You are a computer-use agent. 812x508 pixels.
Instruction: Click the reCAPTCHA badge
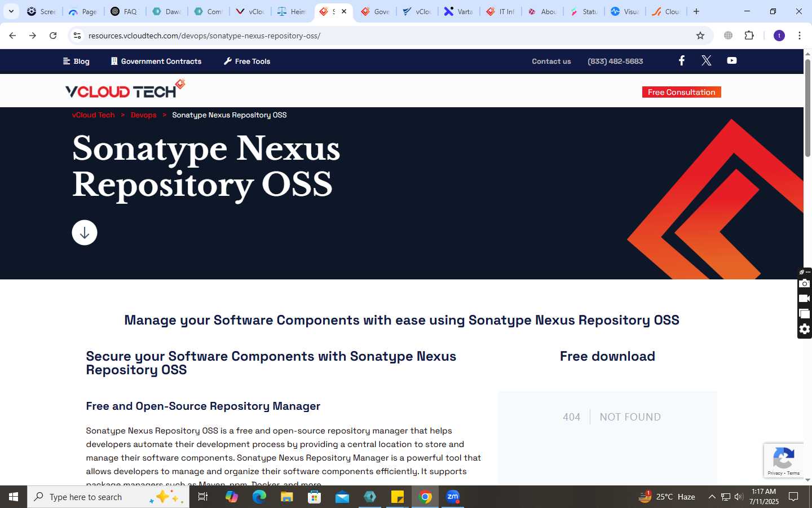[784, 461]
